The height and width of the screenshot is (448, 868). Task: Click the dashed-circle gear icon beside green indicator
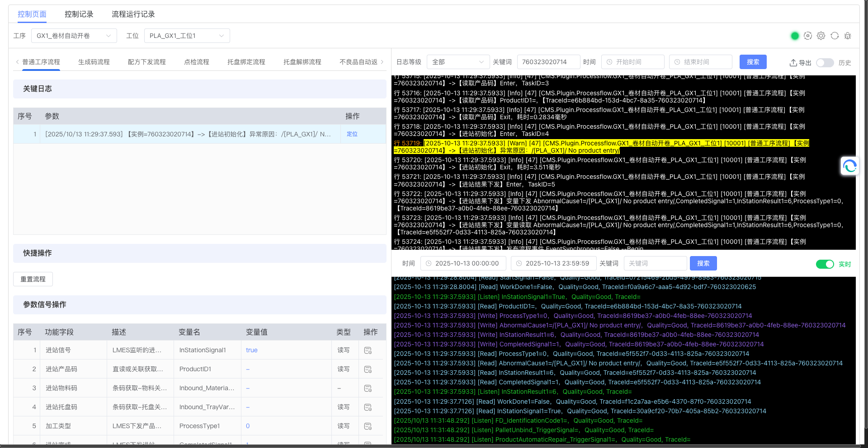[x=808, y=36]
